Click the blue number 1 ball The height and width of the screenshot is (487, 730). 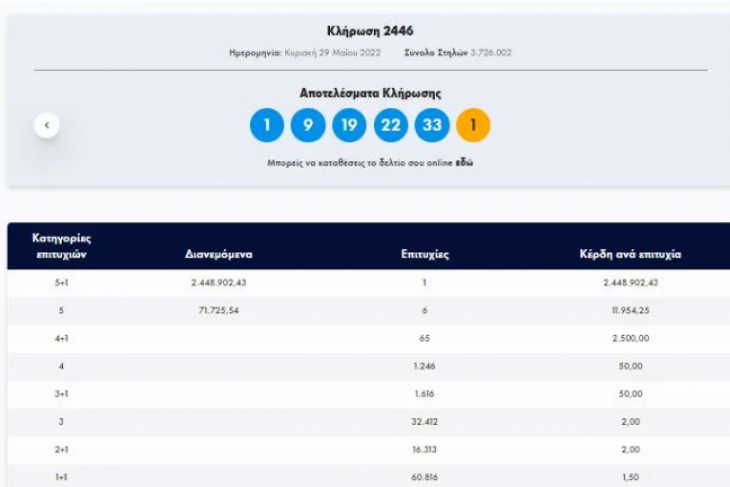[267, 125]
